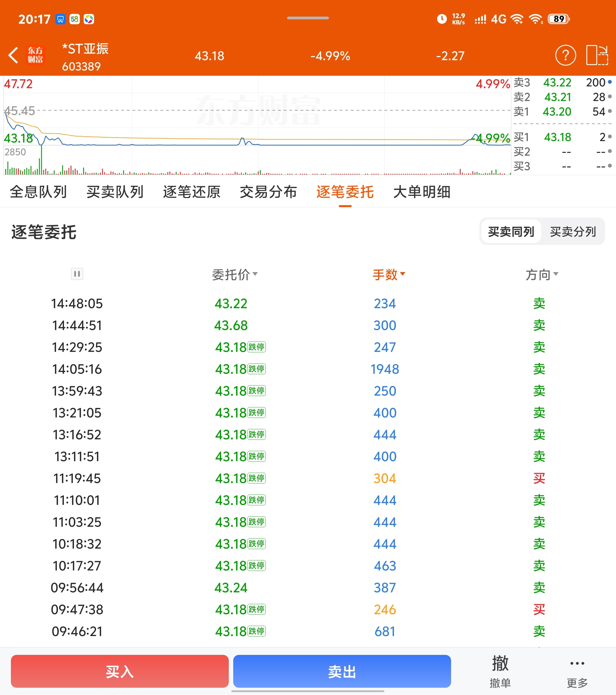Tap the 58 app notification icon
The width and height of the screenshot is (616, 695).
tap(74, 19)
